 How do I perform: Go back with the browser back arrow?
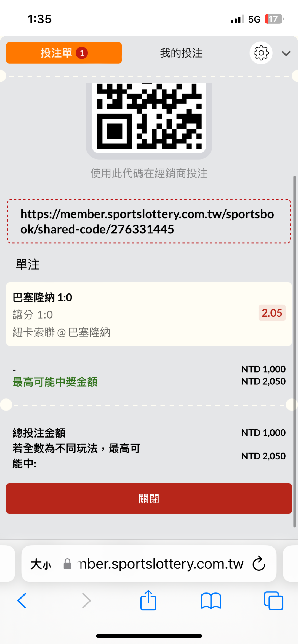point(22,600)
